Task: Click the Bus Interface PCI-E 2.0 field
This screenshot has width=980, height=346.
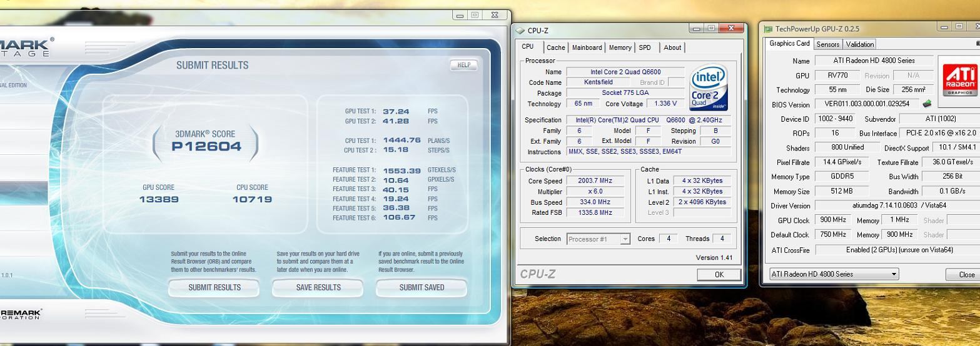Action: [x=940, y=133]
